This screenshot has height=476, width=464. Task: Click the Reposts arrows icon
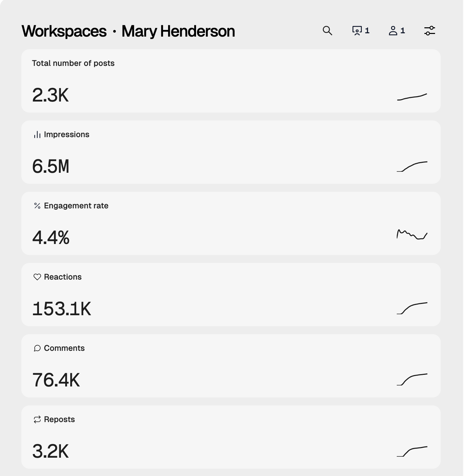pyautogui.click(x=37, y=419)
